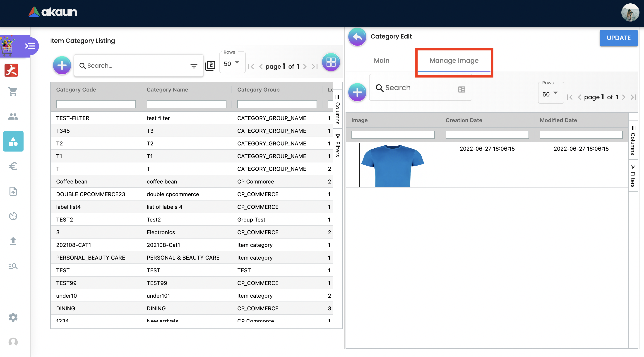Open the Rows dropdown in Manage Image
644x357 pixels.
[550, 94]
